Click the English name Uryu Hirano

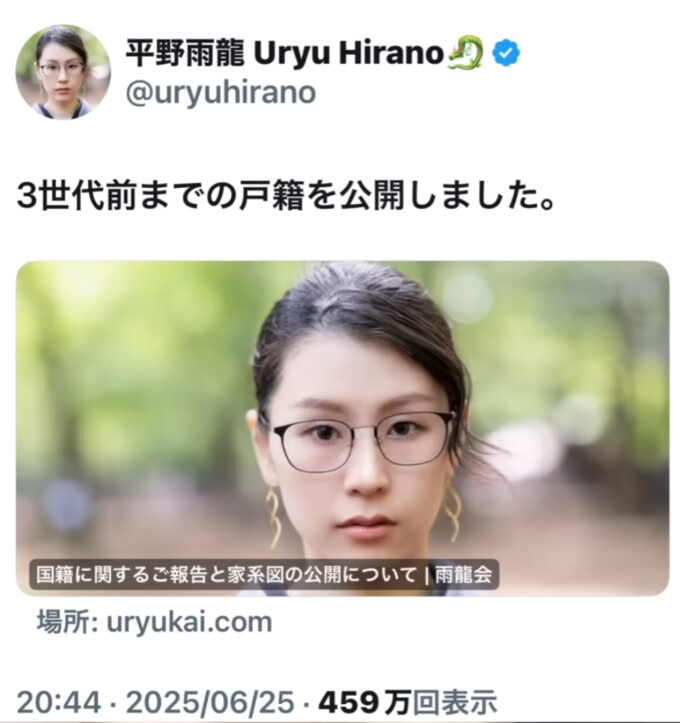pyautogui.click(x=349, y=53)
